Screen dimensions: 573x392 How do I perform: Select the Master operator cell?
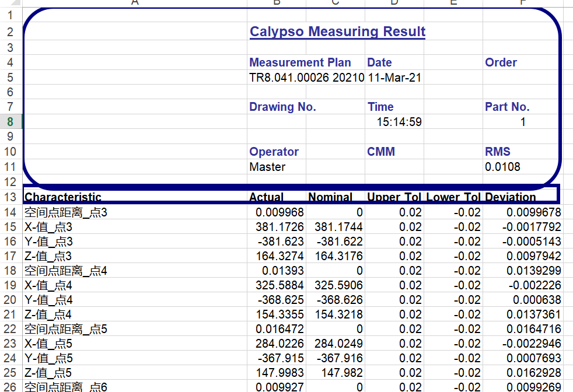[x=267, y=167]
